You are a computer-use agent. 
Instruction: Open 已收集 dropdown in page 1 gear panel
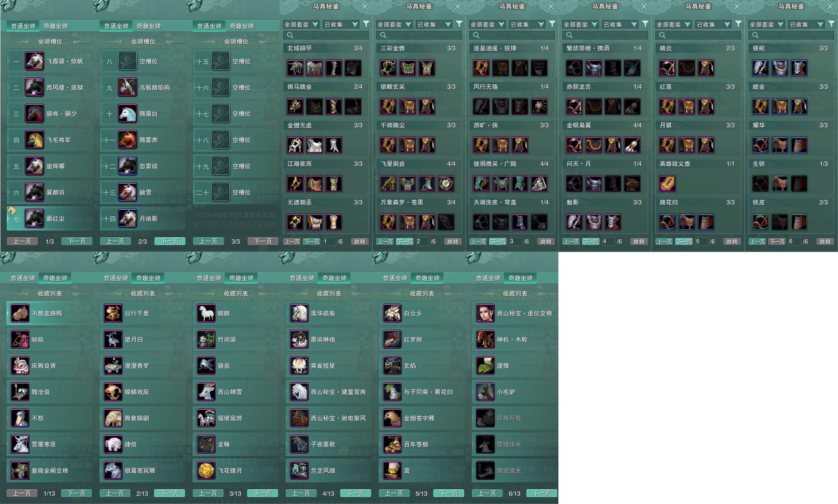click(x=341, y=25)
